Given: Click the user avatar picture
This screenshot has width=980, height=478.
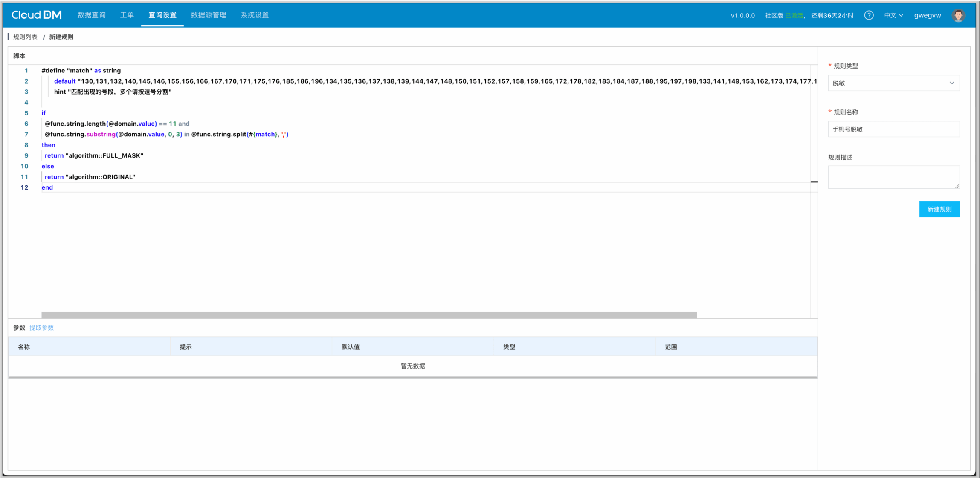Looking at the screenshot, I should (958, 15).
